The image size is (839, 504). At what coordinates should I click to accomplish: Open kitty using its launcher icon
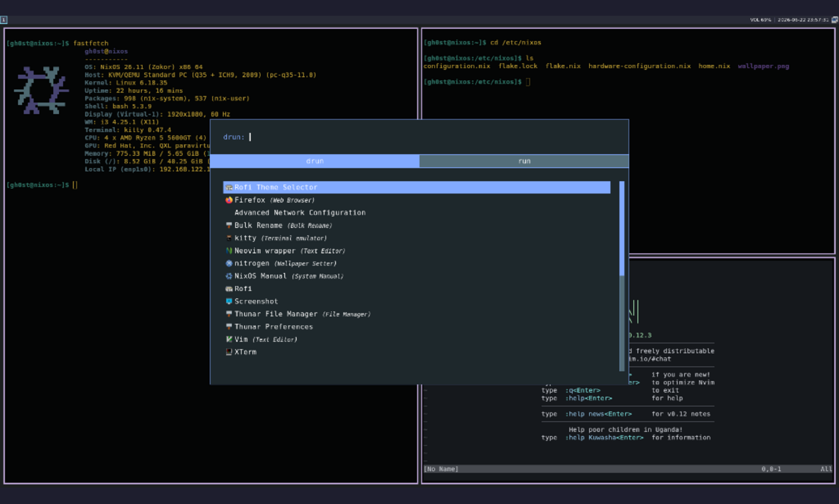[x=229, y=238]
